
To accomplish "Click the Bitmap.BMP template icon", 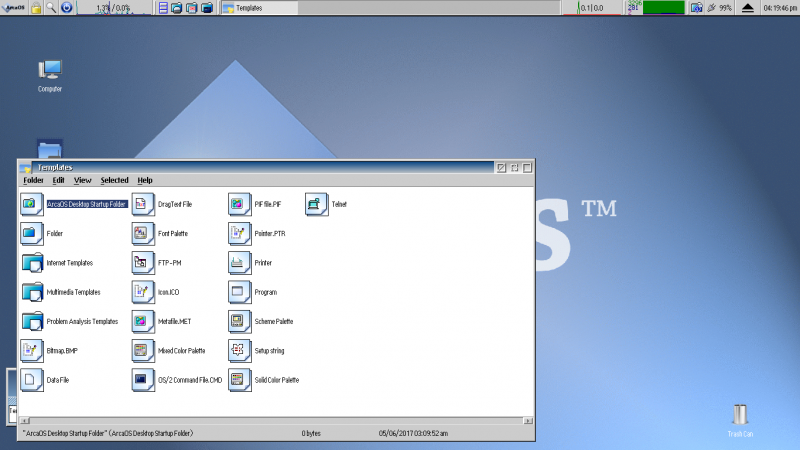I will point(31,351).
